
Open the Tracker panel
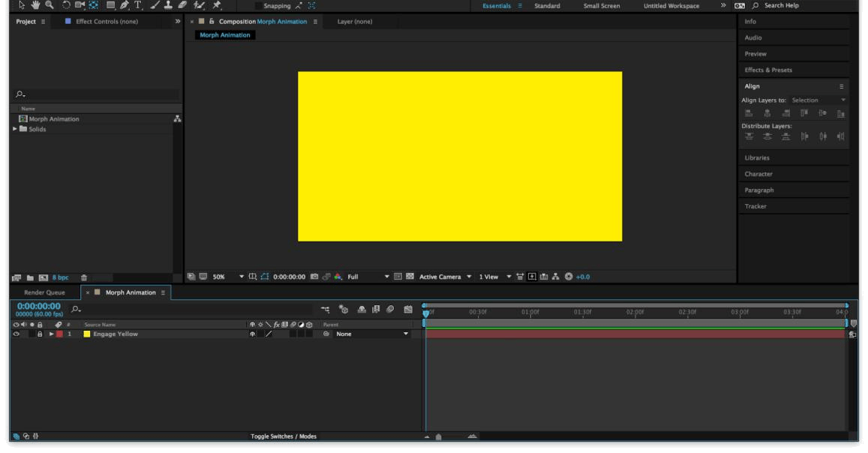(755, 206)
